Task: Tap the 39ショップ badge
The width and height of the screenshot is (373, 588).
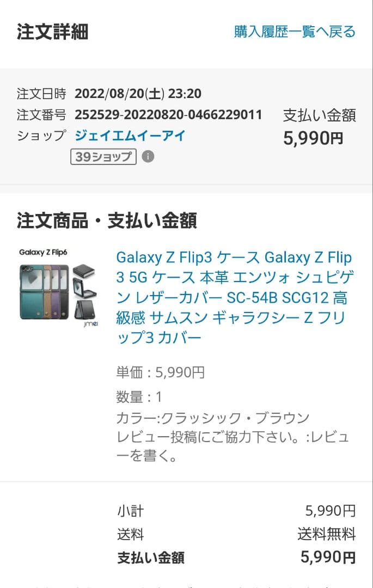Action: click(x=103, y=157)
